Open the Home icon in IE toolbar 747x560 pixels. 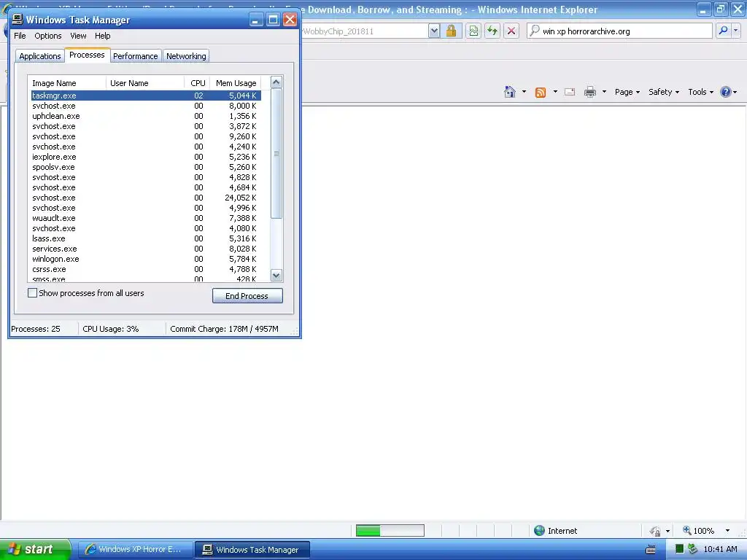tap(510, 92)
